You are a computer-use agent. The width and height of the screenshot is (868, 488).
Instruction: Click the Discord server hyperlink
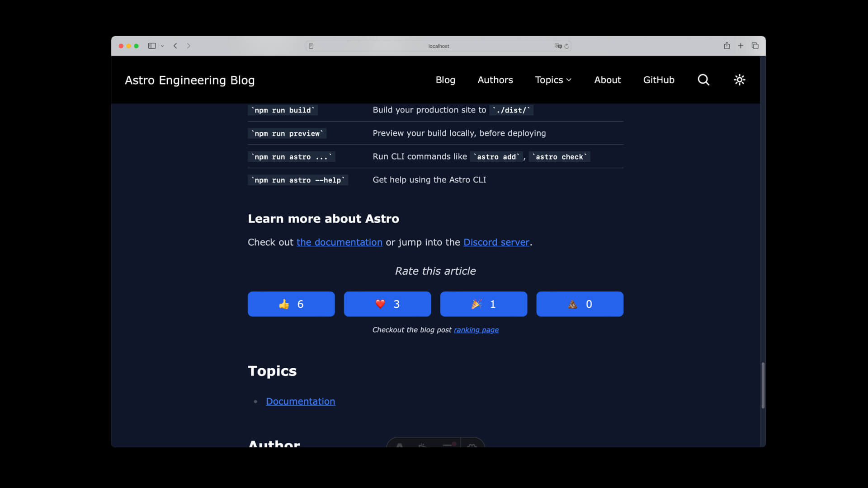pyautogui.click(x=496, y=242)
